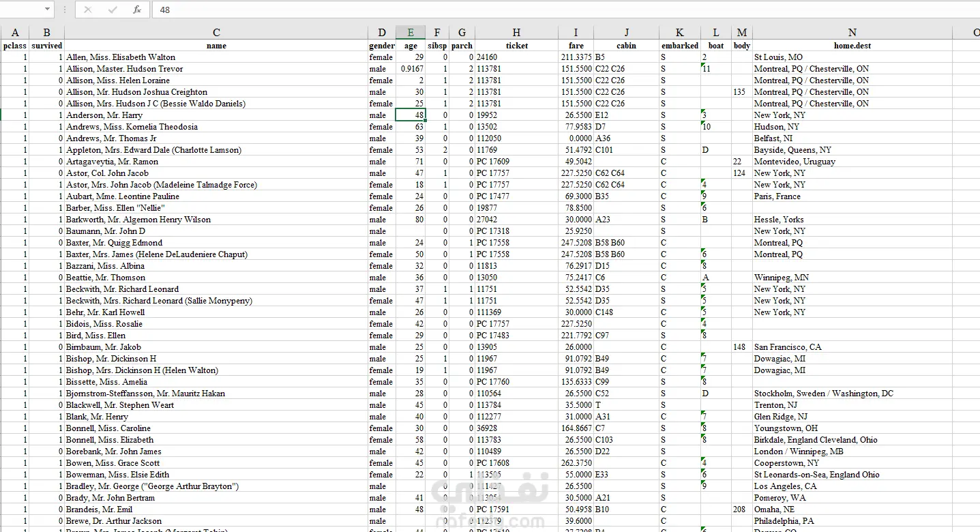Viewport: 980px width, 532px height.
Task: Select fare cell "211.3375"
Action: pos(576,57)
